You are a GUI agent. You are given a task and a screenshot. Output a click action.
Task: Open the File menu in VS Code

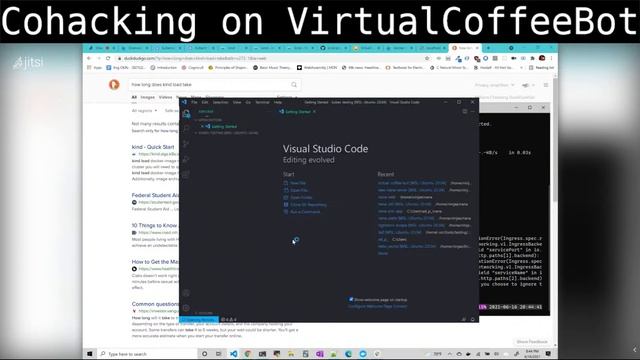pyautogui.click(x=194, y=102)
